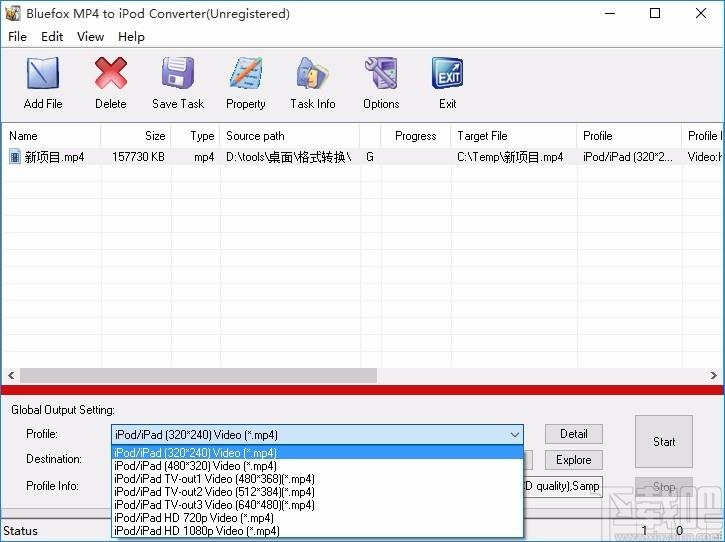Image resolution: width=725 pixels, height=542 pixels.
Task: Click the Profile column header
Action: [x=629, y=136]
